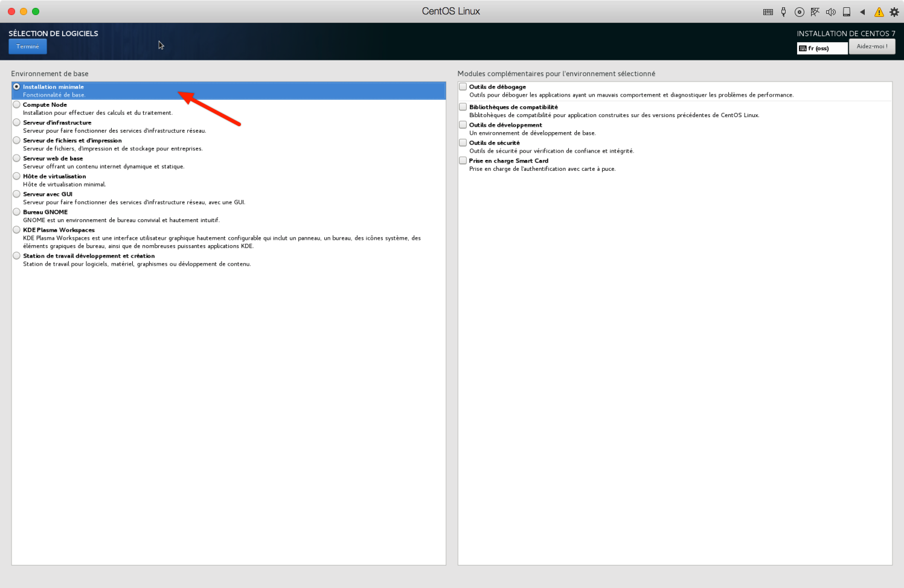The image size is (904, 588).
Task: Click the keyboard icon in the title bar
Action: (768, 12)
